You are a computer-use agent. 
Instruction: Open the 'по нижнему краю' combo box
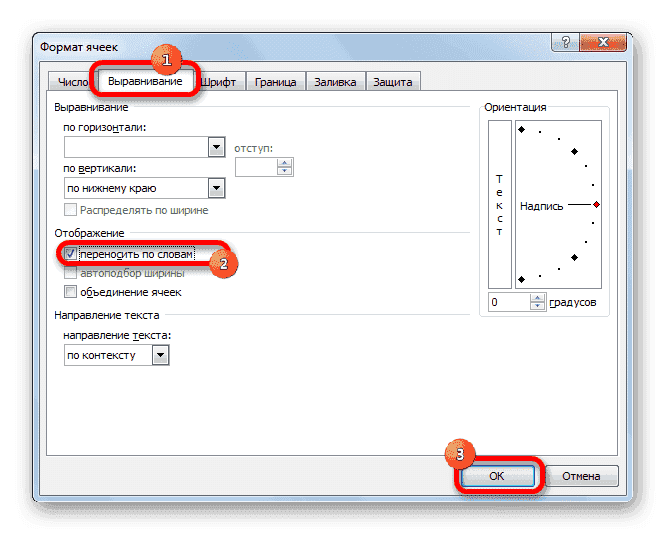coord(144,188)
